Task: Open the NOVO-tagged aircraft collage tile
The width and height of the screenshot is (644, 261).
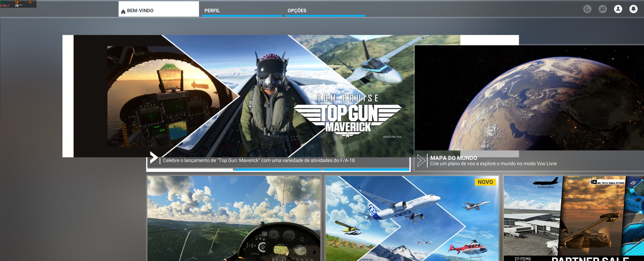Action: (x=412, y=218)
